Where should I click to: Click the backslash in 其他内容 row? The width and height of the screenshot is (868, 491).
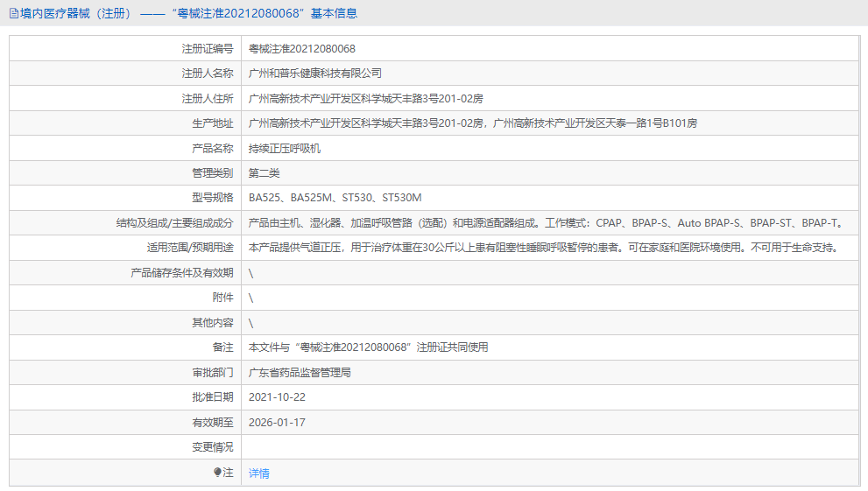coord(251,323)
